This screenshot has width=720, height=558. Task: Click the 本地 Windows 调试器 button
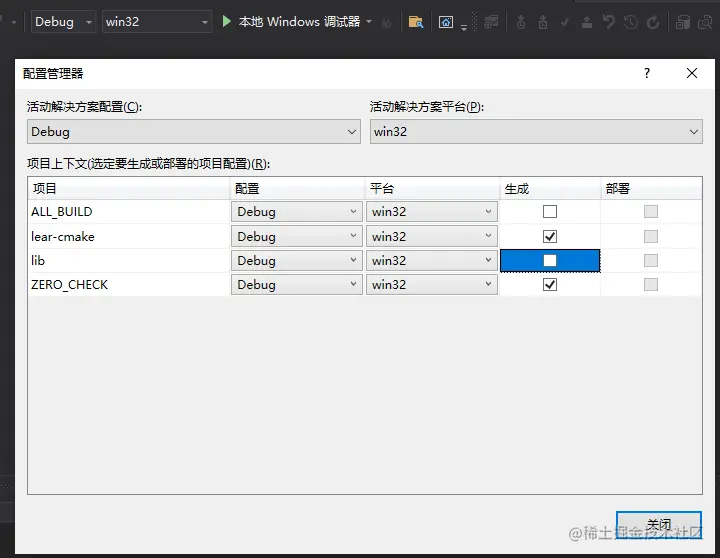click(292, 22)
